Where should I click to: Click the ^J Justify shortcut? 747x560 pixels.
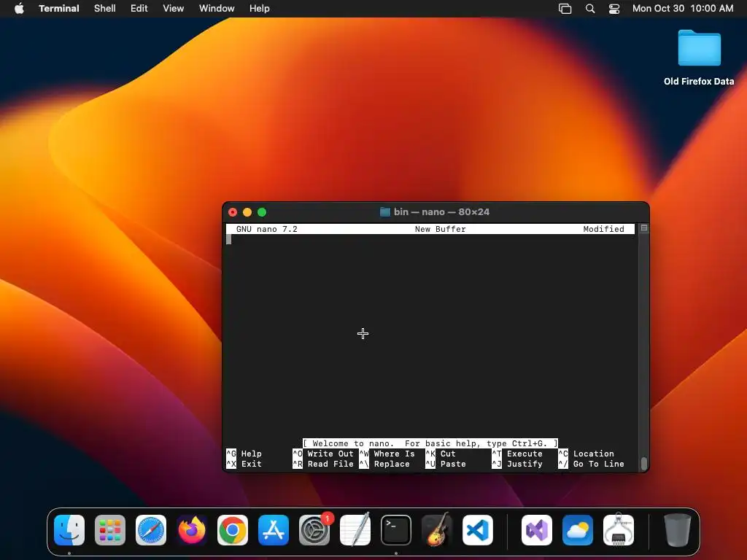(x=517, y=464)
